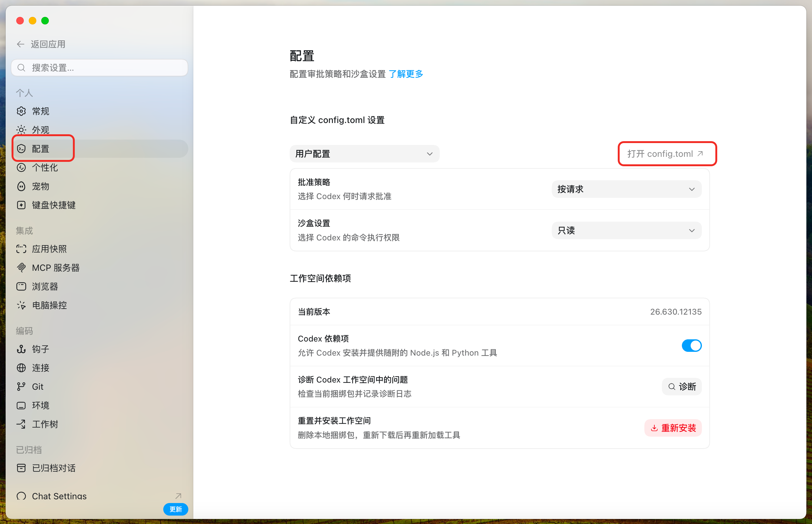Click the smiley icon beside 个性化
Screen dimensions: 812x524
21,167
